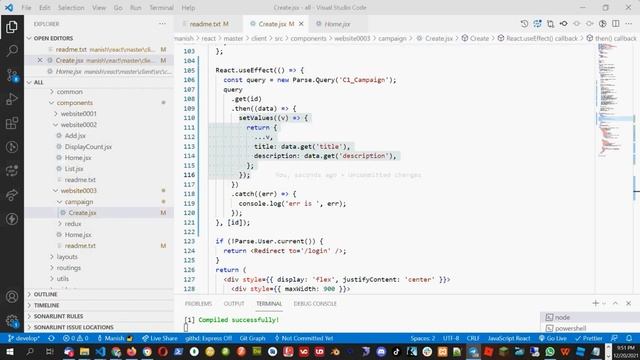
Task: Open the Accounts menu icon
Action: click(11, 297)
